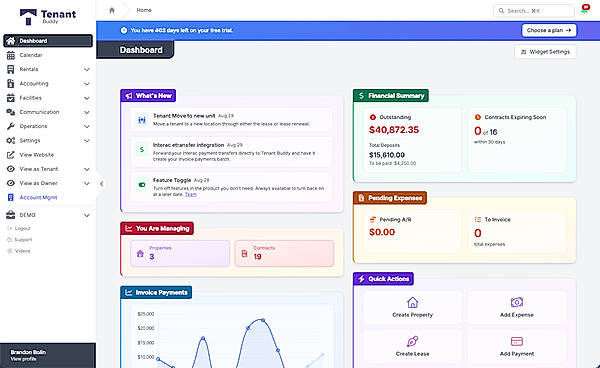Open the Properties count card

pyautogui.click(x=180, y=253)
